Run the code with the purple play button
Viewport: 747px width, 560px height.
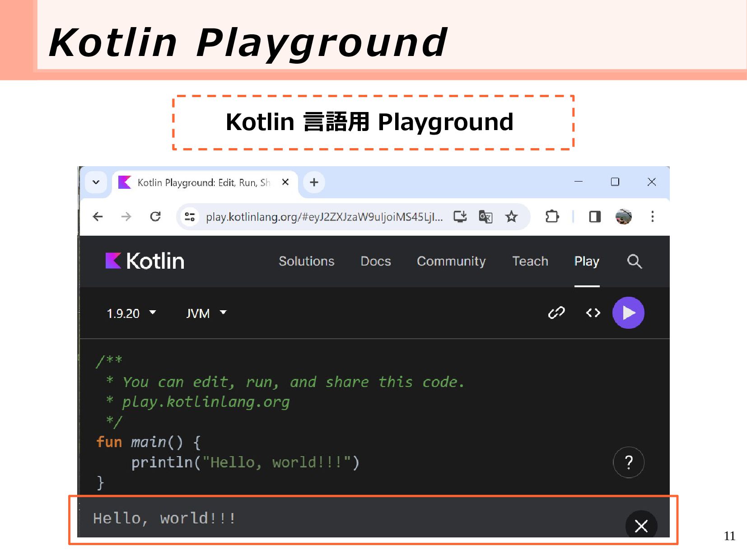pyautogui.click(x=628, y=313)
